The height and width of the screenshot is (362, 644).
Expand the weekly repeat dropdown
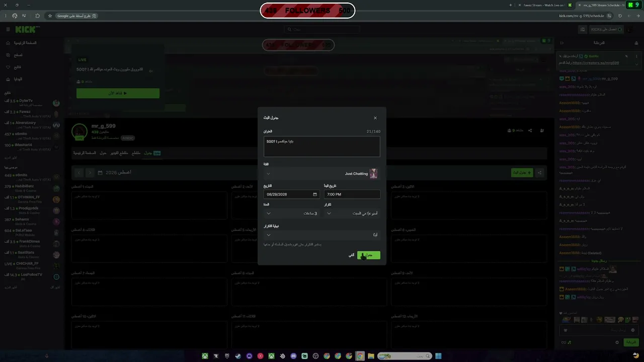click(x=352, y=213)
